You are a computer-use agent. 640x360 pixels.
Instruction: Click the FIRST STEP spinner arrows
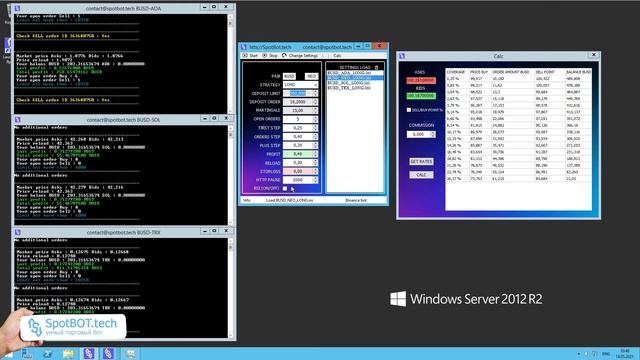coord(316,128)
